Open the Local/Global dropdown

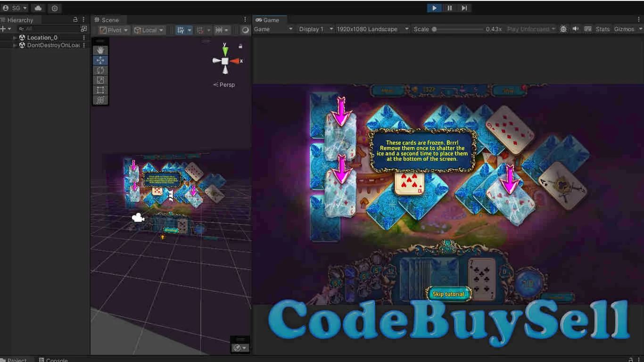click(149, 30)
